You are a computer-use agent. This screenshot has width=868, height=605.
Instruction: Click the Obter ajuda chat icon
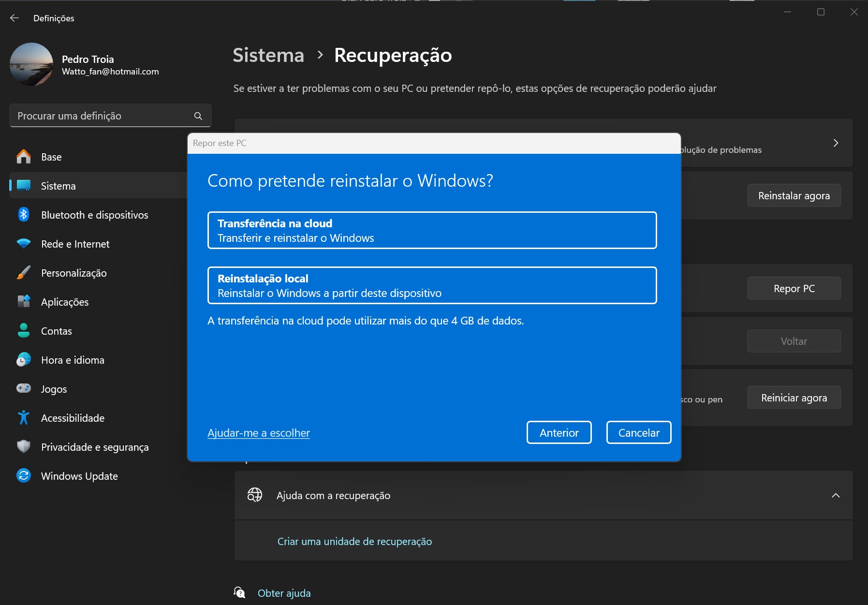coord(239,593)
